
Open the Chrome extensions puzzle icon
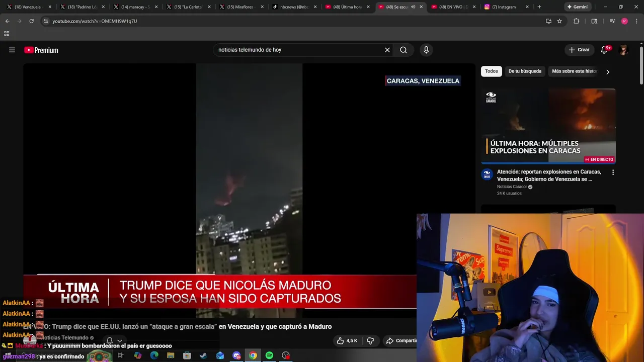pyautogui.click(x=577, y=21)
